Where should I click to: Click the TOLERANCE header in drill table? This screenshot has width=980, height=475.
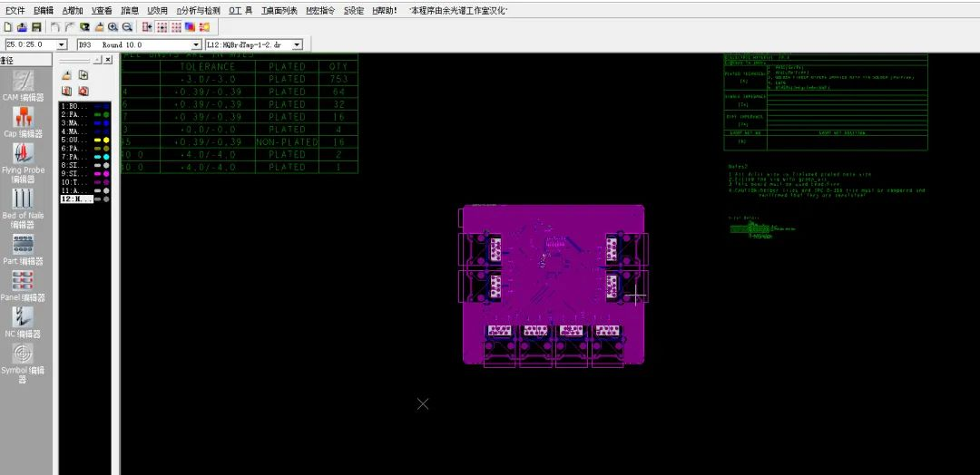click(x=208, y=67)
